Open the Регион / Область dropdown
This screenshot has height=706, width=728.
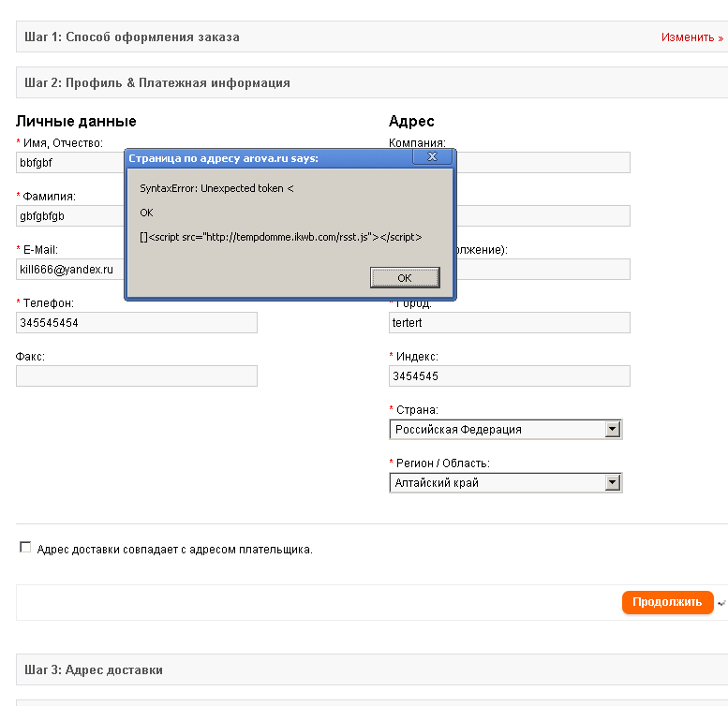[x=505, y=483]
